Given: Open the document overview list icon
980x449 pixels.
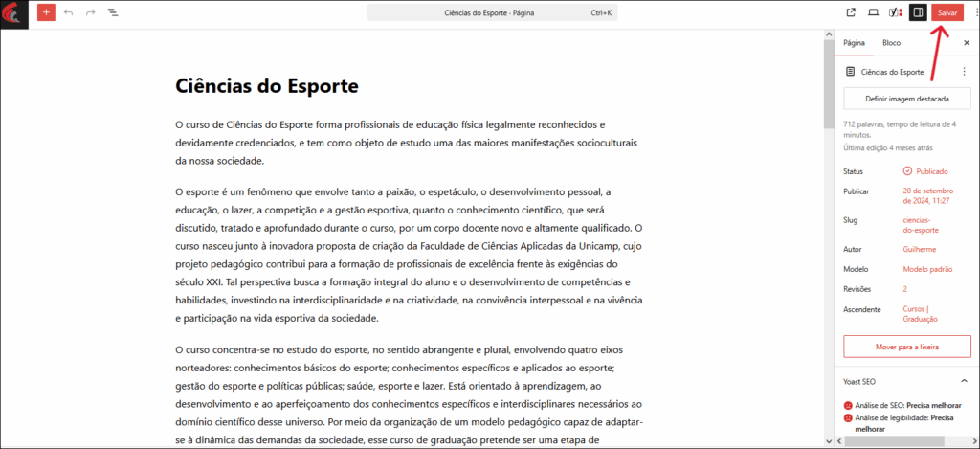Looking at the screenshot, I should [113, 12].
